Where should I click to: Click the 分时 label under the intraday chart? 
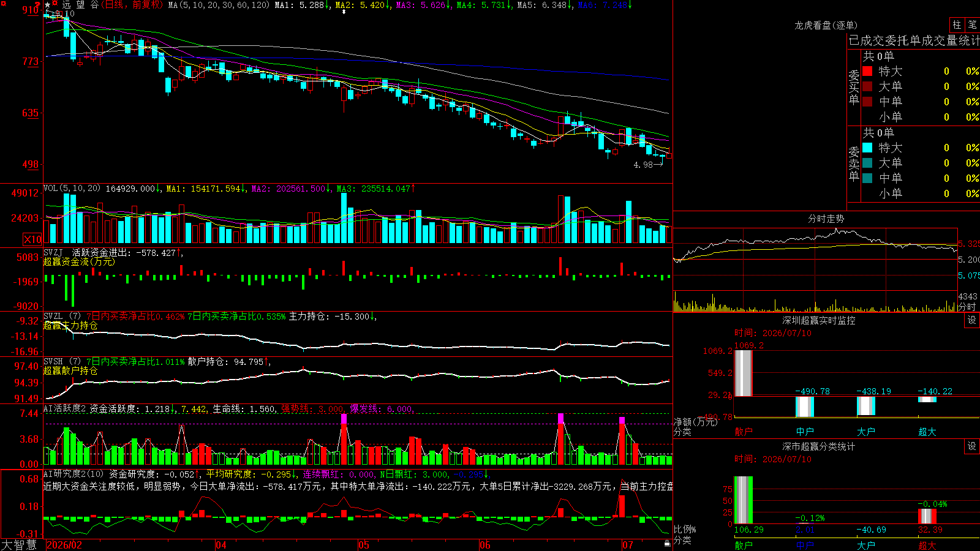pyautogui.click(x=967, y=307)
